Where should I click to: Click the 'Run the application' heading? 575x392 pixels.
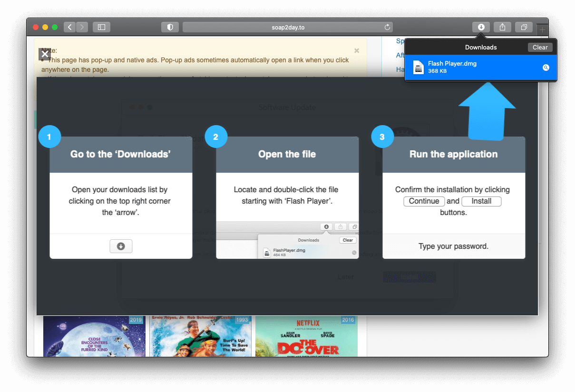tap(453, 154)
